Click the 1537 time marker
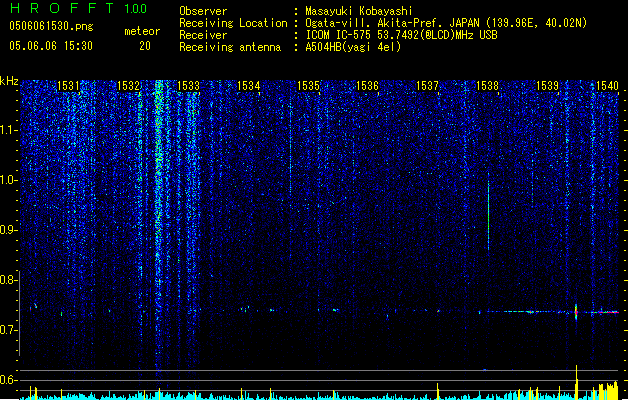The height and width of the screenshot is (400, 629). point(427,86)
